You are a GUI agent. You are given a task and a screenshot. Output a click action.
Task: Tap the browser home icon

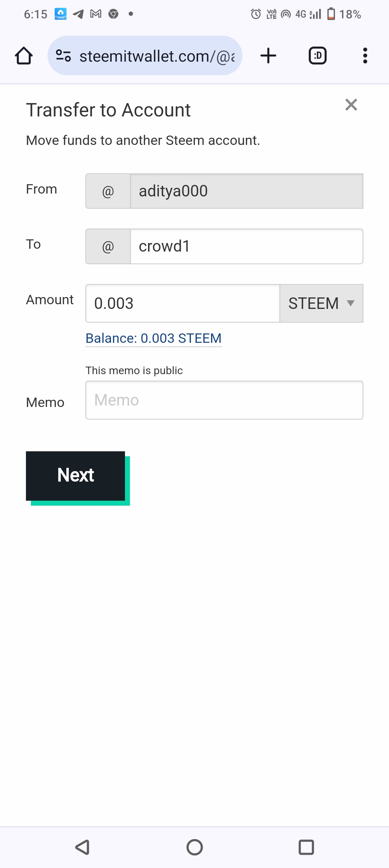tap(24, 56)
